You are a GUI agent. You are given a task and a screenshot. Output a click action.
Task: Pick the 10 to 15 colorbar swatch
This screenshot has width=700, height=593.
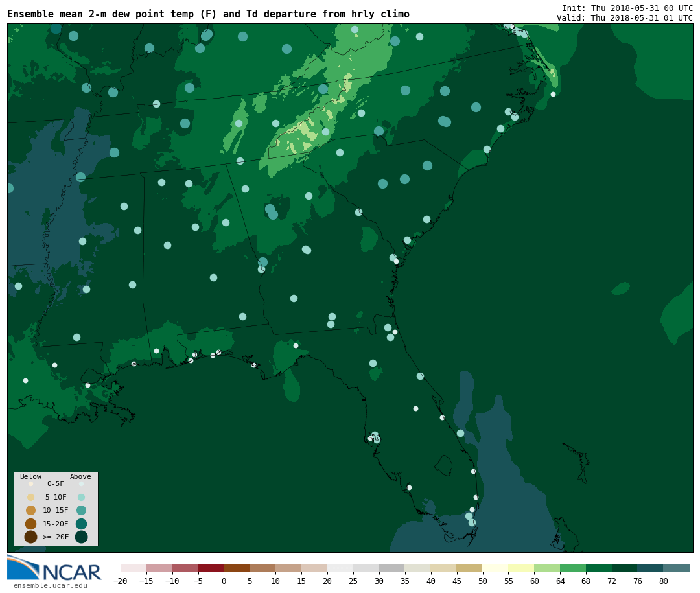289,568
